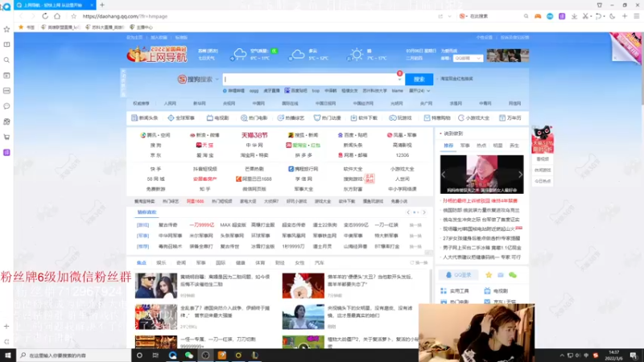Image resolution: width=644 pixels, height=362 pixels.
Task: Open the 12306 link
Action: [x=402, y=155]
